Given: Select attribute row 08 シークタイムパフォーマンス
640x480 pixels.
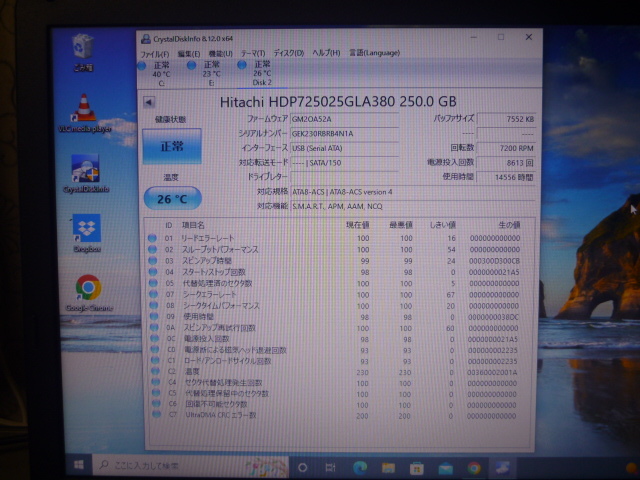Looking at the screenshot, I should point(338,306).
